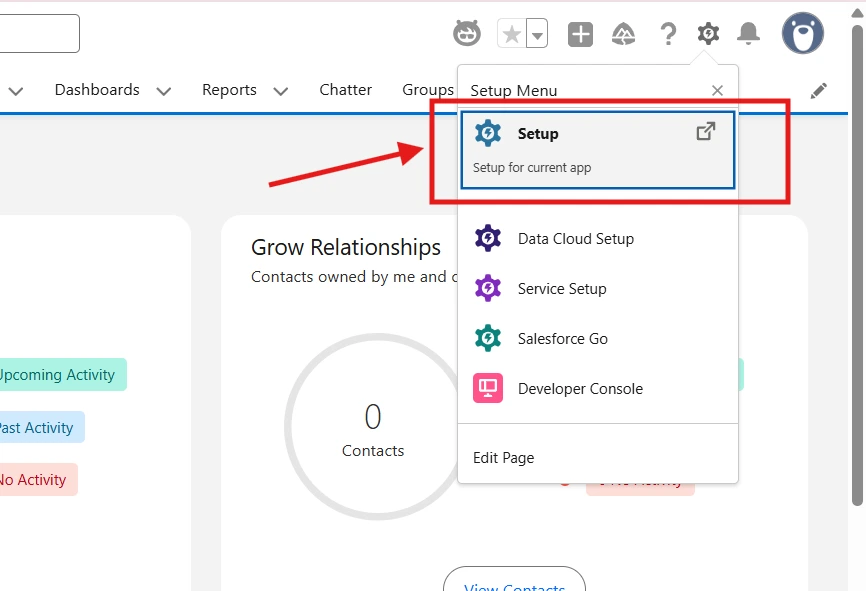
Task: Open the help question mark icon
Action: pyautogui.click(x=668, y=34)
